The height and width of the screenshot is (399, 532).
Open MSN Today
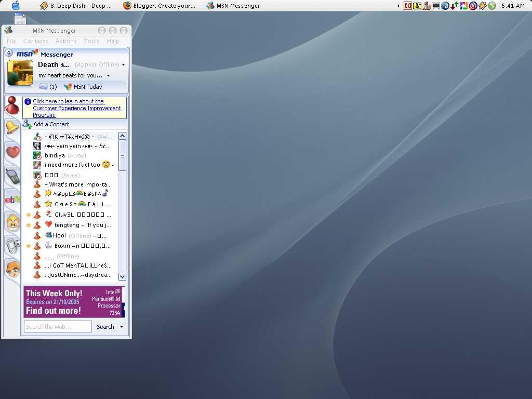[83, 87]
